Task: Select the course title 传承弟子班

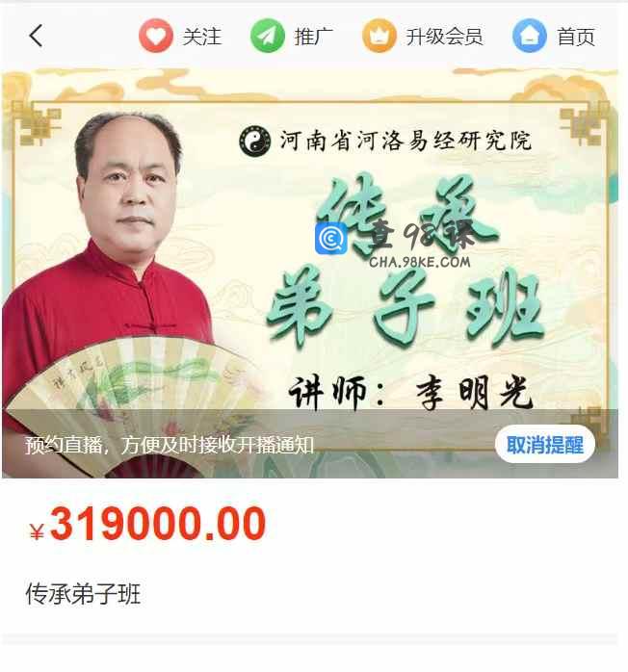Action: pos(83,594)
